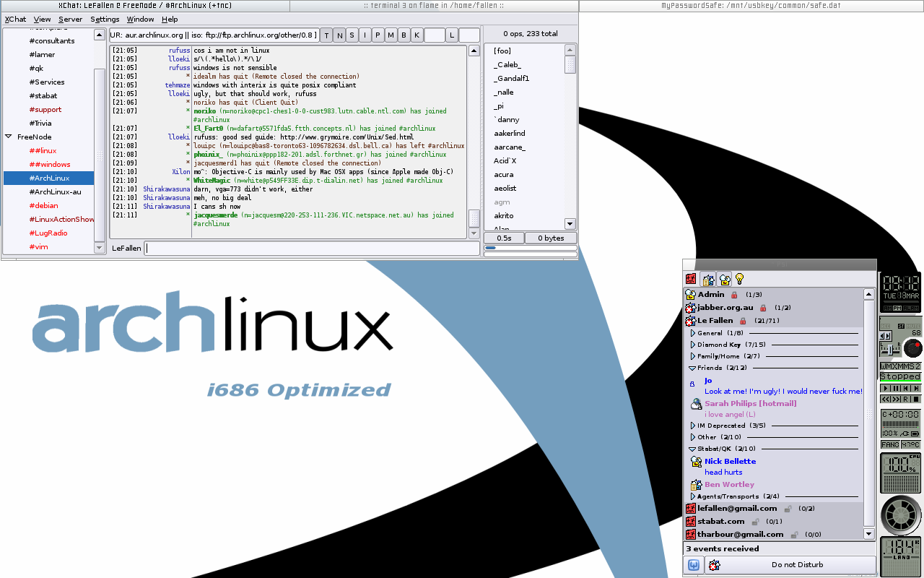924x578 pixels.
Task: Open the Server menu in XChat
Action: (70, 20)
